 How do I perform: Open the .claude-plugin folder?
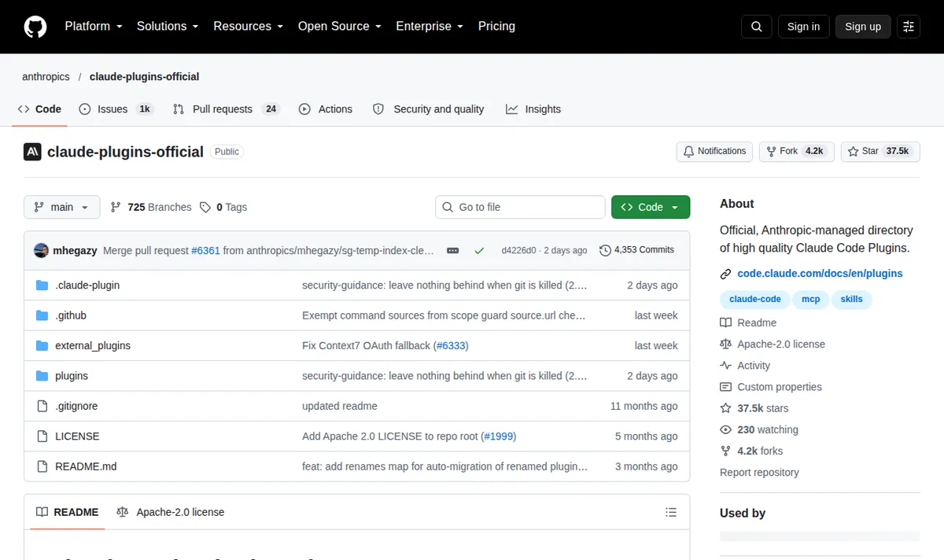point(87,286)
